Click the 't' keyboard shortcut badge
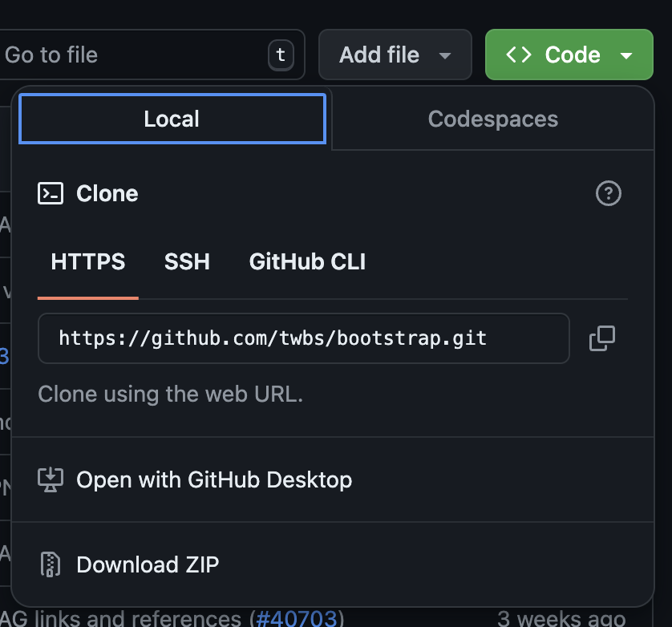The image size is (672, 627). click(x=281, y=55)
